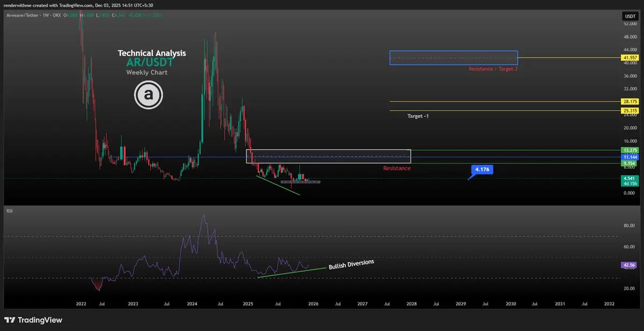Click 2027 on the time axis
Screen dimensions: 644x331
(362, 304)
